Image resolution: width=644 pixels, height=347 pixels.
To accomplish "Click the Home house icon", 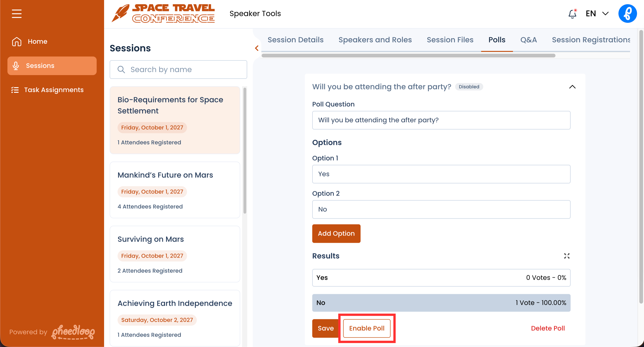I will pyautogui.click(x=16, y=41).
